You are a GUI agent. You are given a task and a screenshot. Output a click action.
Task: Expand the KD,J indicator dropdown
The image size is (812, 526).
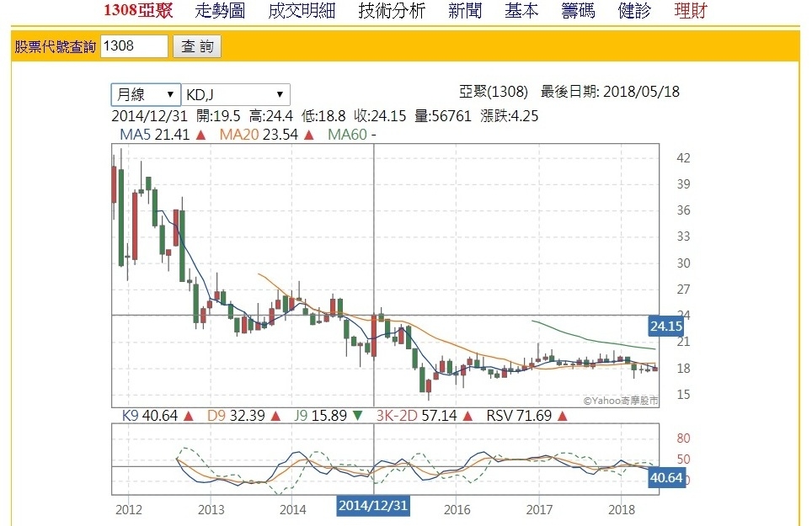click(236, 94)
